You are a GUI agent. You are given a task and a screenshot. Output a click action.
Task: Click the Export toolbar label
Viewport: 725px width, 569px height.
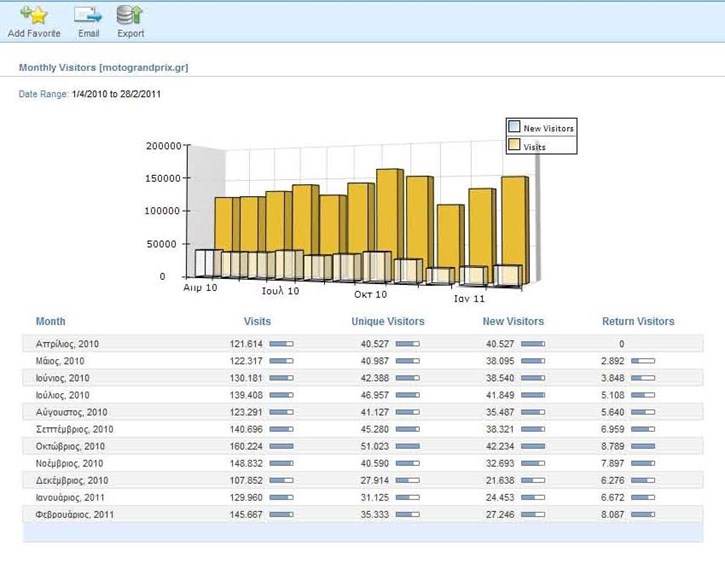pyautogui.click(x=131, y=34)
